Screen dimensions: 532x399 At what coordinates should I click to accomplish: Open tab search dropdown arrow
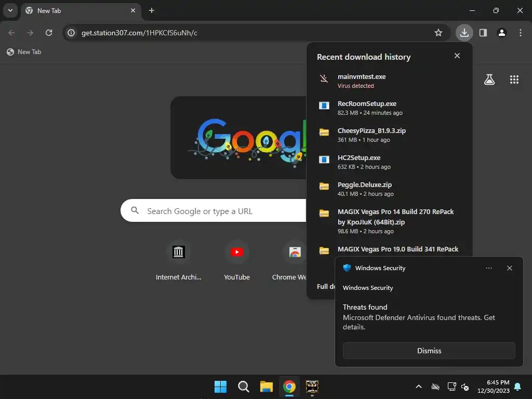coord(10,10)
